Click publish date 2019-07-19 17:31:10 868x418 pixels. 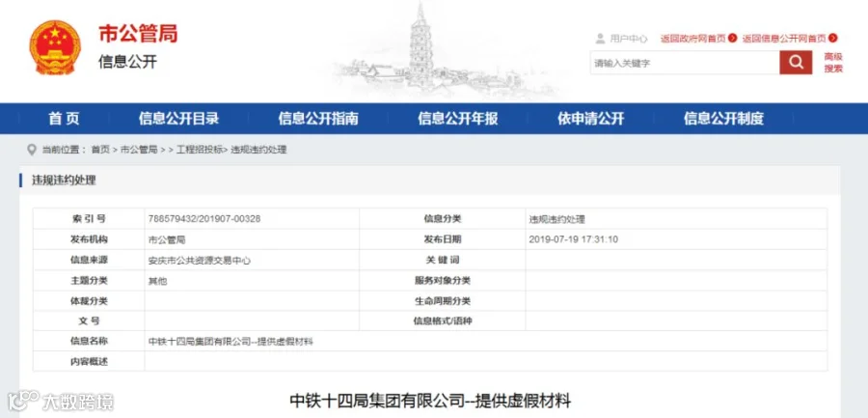click(x=574, y=239)
